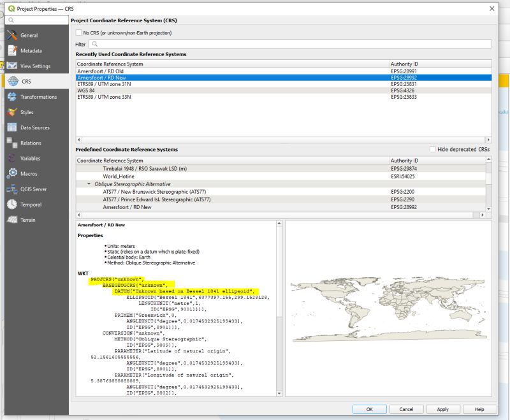Screen dimensions: 510x420
Task: Click the QGIS logo in title bar
Action: (11, 9)
